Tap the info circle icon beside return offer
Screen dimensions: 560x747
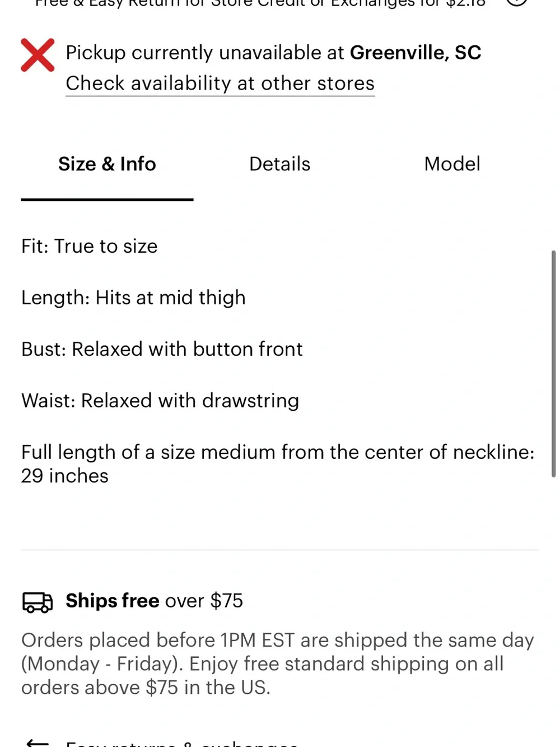(517, 2)
